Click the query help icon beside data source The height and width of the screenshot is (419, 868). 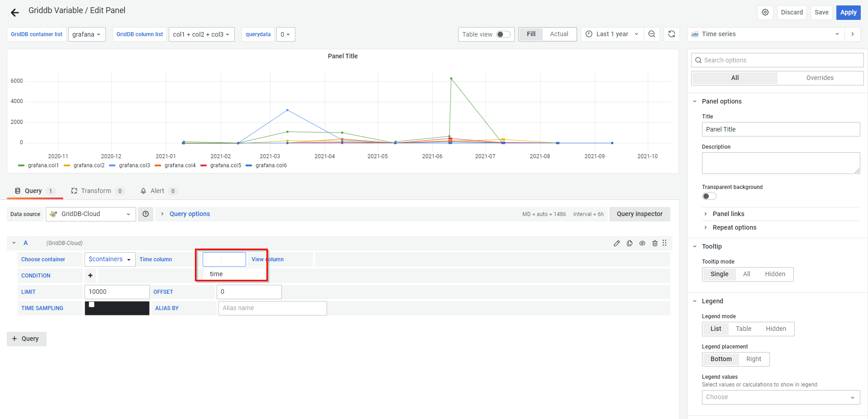pos(146,214)
